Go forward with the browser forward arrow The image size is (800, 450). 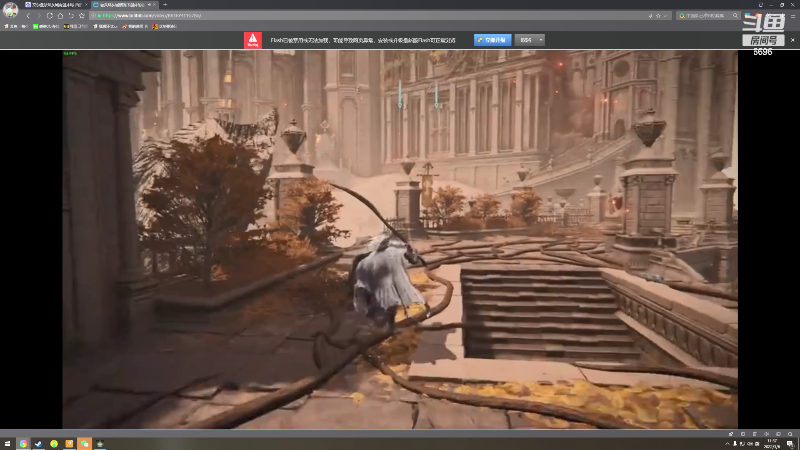point(38,16)
